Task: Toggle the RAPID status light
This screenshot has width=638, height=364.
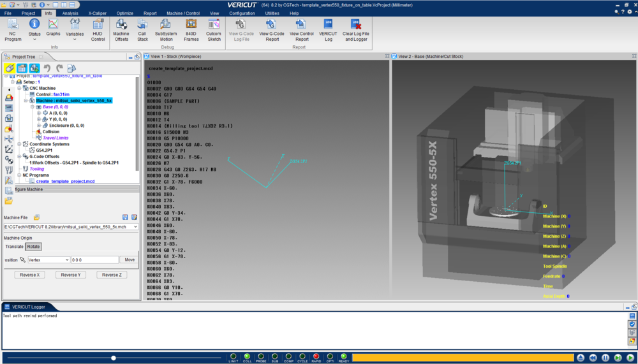Action: point(316,358)
